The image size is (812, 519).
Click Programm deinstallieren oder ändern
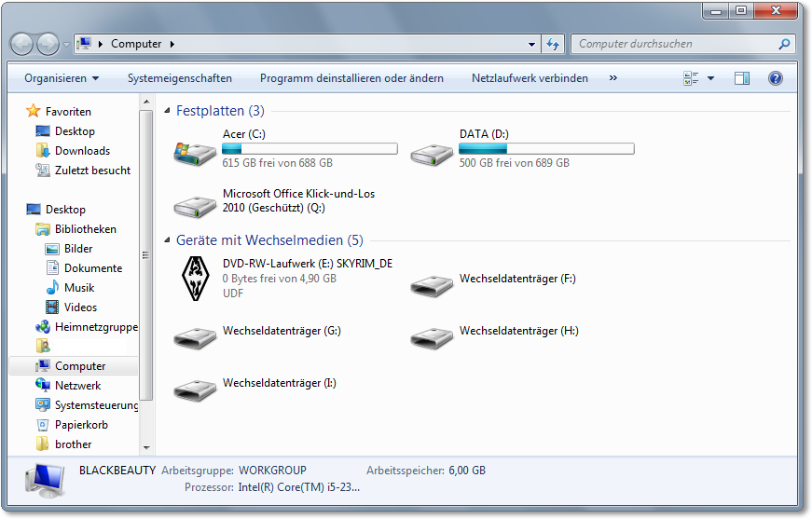pyautogui.click(x=351, y=78)
